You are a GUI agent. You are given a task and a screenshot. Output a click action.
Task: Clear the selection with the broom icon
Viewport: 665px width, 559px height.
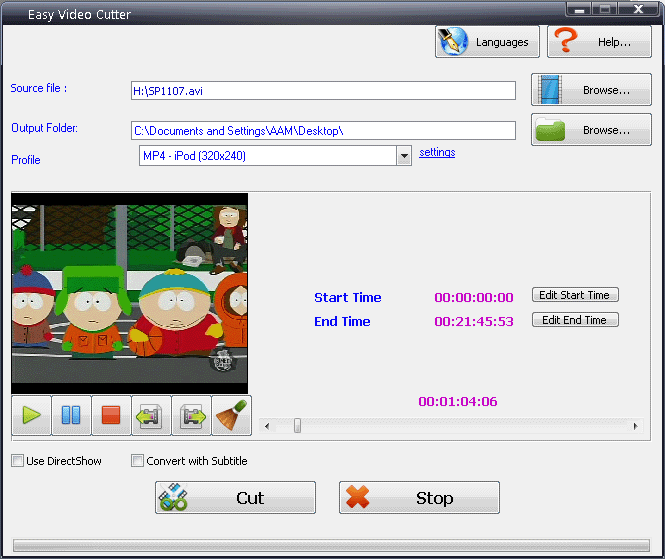click(232, 415)
